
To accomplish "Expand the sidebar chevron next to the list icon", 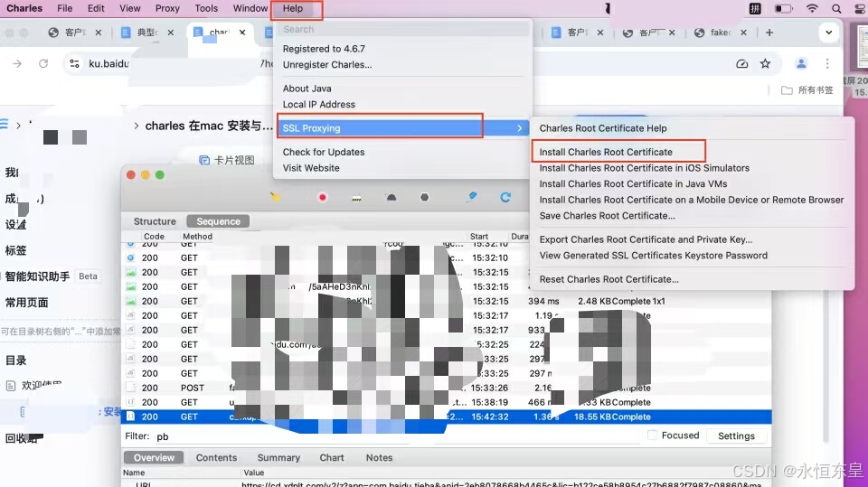I will (18, 125).
